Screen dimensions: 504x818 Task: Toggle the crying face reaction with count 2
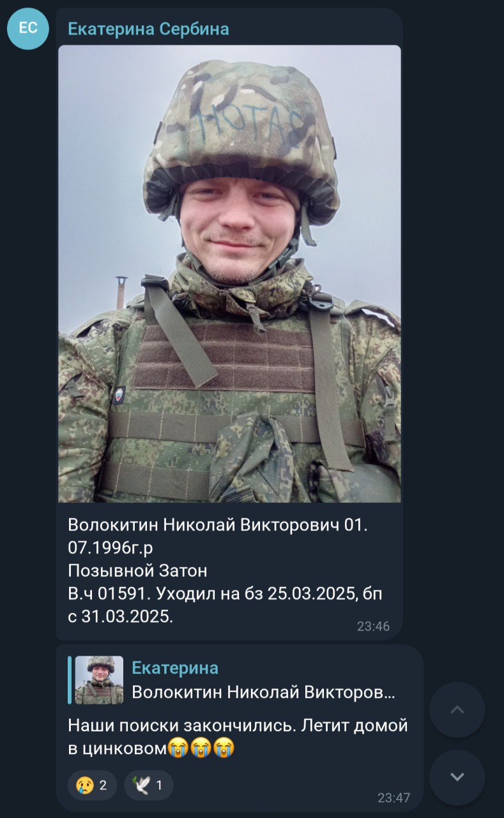92,785
